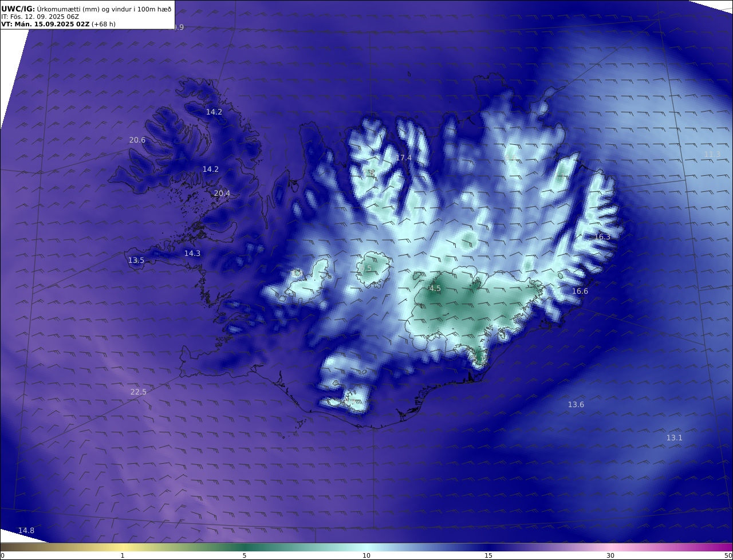Select the 16.6 value label
733x560 pixels.
tap(580, 291)
